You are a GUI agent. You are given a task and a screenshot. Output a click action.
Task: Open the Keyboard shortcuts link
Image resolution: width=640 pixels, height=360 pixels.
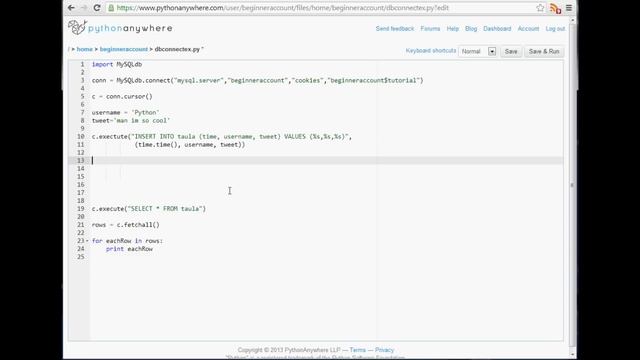431,51
